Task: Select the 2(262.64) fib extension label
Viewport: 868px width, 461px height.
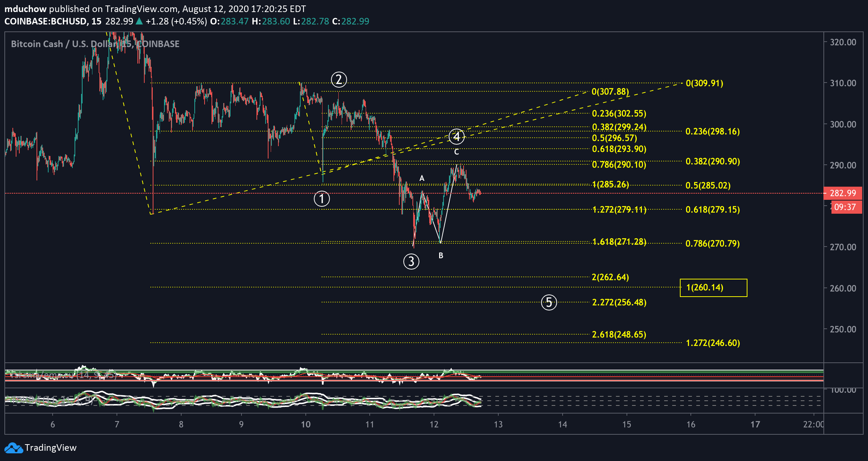Action: 610,277
